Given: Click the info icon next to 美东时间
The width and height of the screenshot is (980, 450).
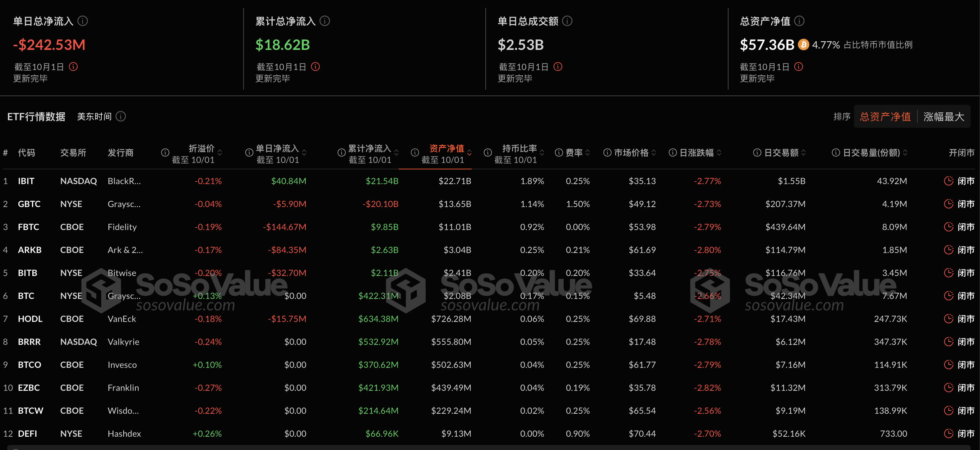Looking at the screenshot, I should (x=121, y=116).
